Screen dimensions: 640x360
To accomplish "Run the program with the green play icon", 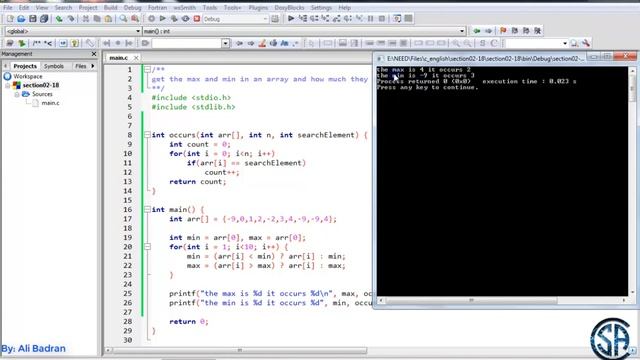I will [x=162, y=19].
